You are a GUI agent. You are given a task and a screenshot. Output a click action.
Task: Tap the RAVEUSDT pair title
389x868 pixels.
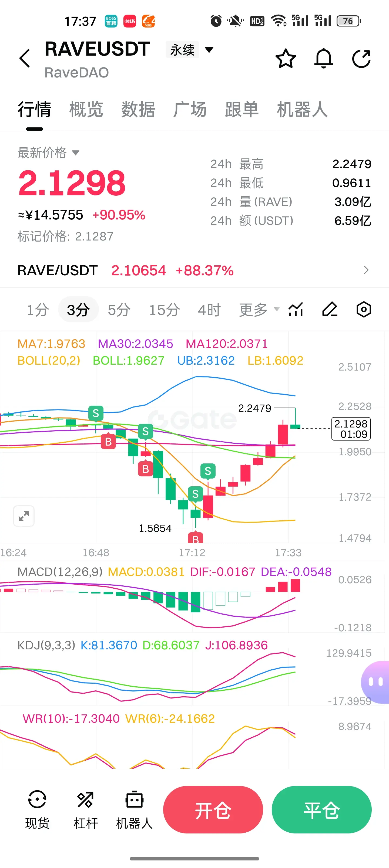[97, 49]
